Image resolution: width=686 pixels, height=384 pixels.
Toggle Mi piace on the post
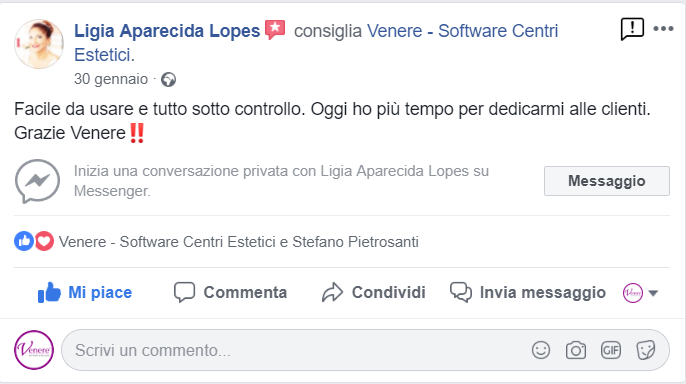[85, 292]
